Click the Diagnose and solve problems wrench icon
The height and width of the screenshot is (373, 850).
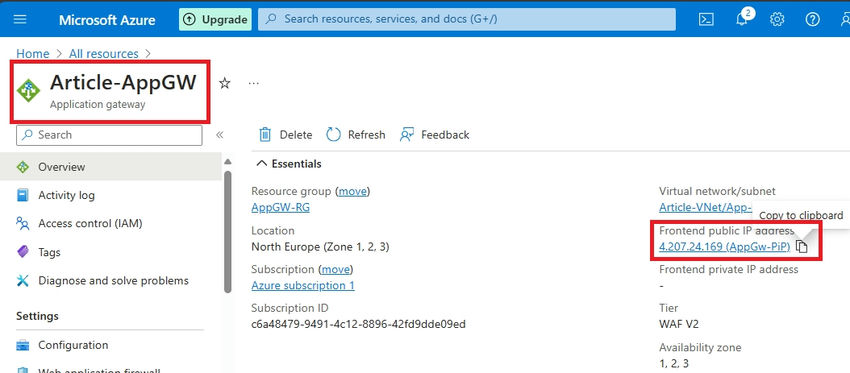[23, 280]
